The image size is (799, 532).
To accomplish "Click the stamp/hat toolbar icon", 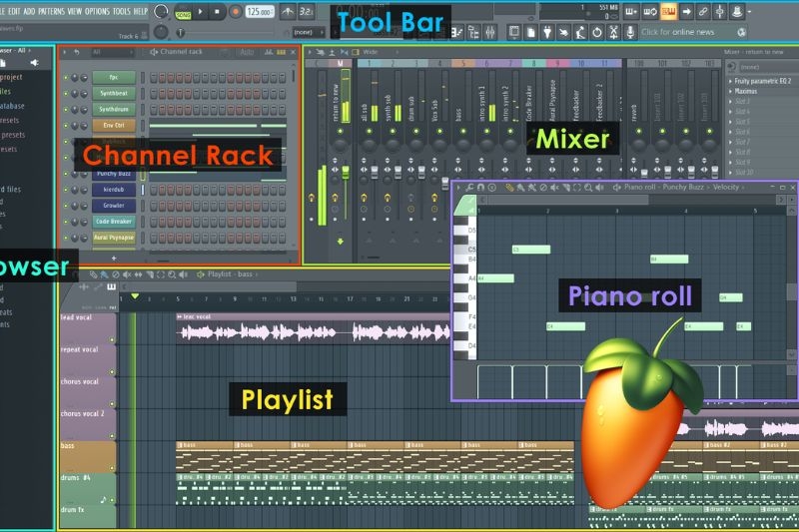I will [737, 11].
